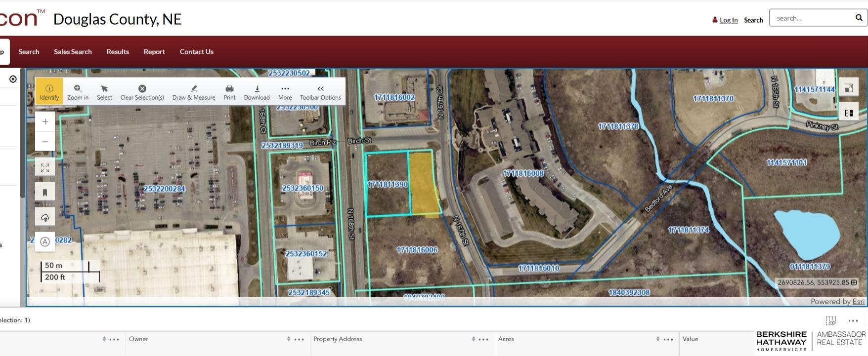Open the Sales Search tab
Image resolution: width=868 pixels, height=356 pixels.
coord(73,52)
